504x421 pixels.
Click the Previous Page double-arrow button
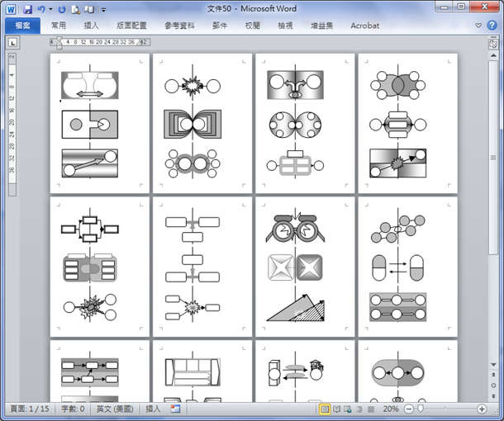[x=493, y=375]
